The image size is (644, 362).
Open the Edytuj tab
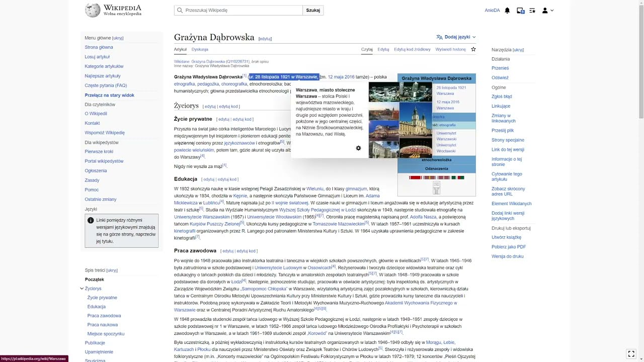(383, 49)
